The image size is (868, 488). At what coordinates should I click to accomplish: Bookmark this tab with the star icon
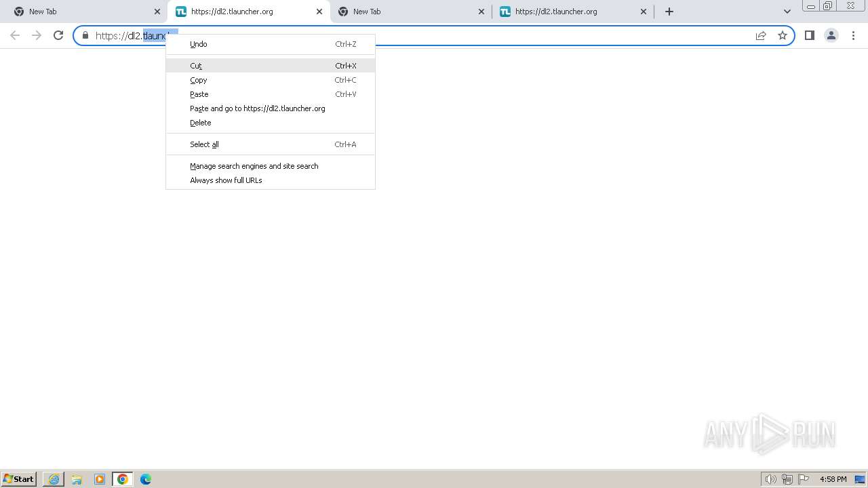[x=783, y=35]
